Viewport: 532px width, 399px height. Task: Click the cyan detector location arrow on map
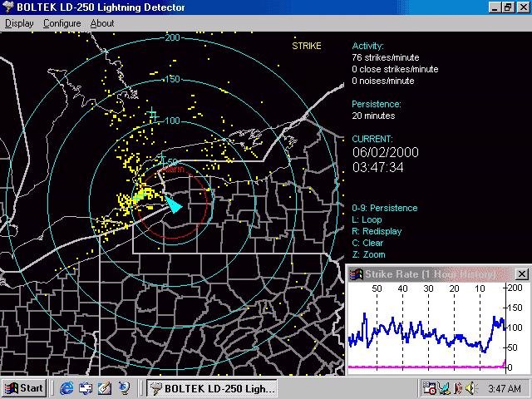coord(173,204)
